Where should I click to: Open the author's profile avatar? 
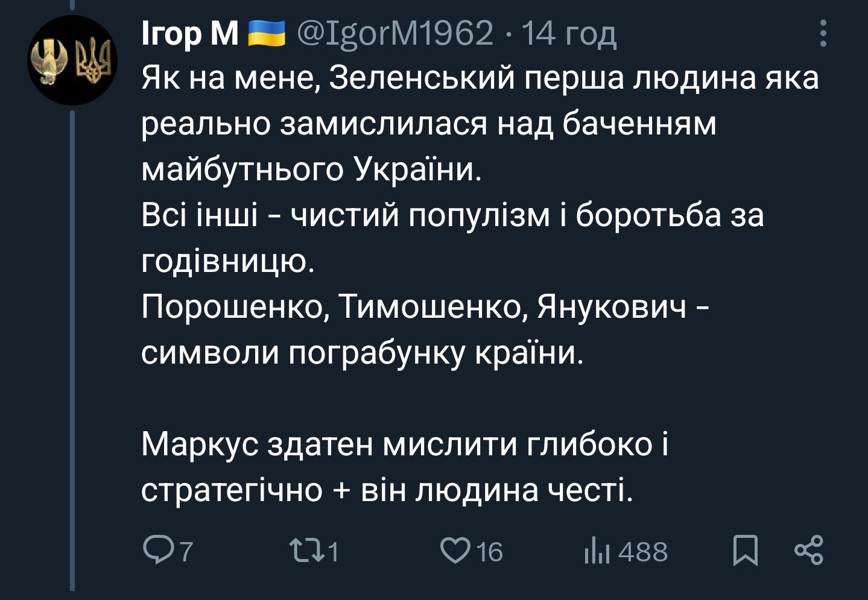click(74, 60)
